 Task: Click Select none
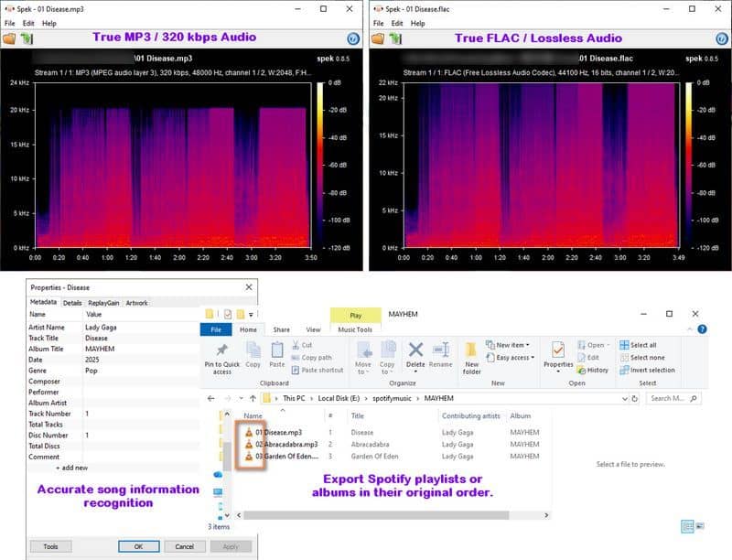click(x=642, y=358)
